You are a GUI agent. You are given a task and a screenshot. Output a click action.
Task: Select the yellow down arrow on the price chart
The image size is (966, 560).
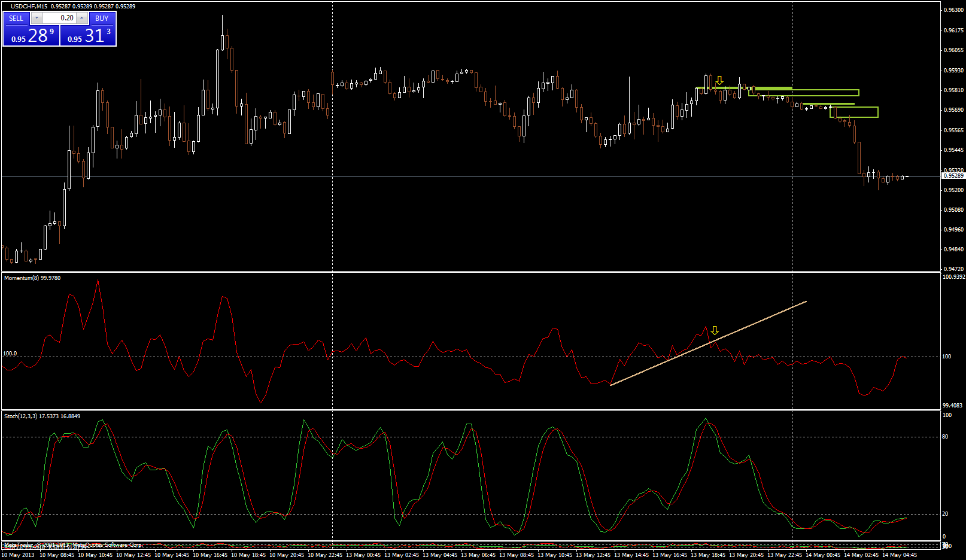pos(719,80)
